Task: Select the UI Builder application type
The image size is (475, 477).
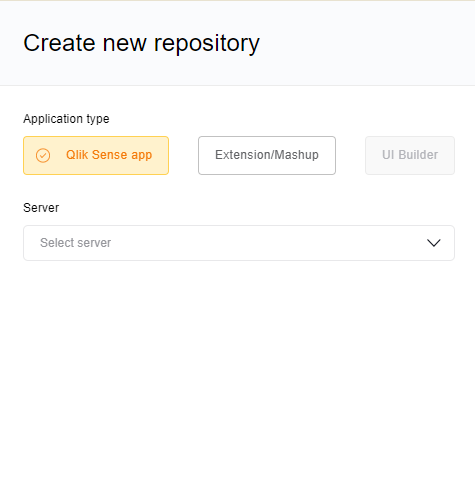Action: pyautogui.click(x=410, y=155)
